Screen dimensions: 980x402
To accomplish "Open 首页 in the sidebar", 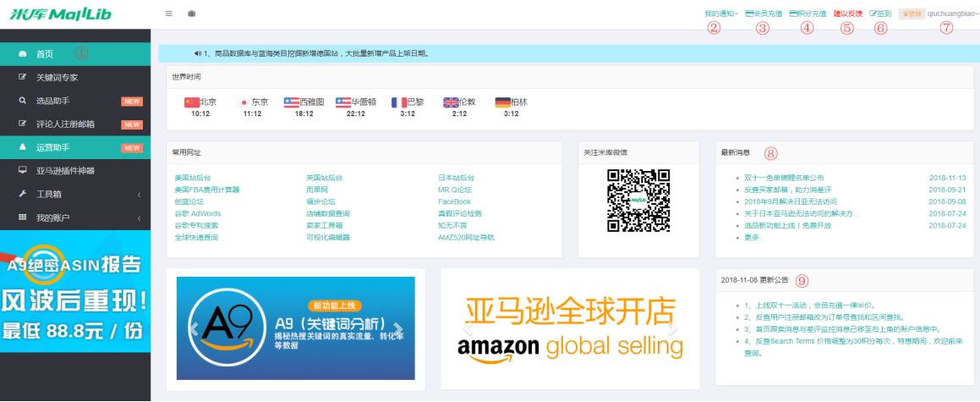I will [75, 54].
